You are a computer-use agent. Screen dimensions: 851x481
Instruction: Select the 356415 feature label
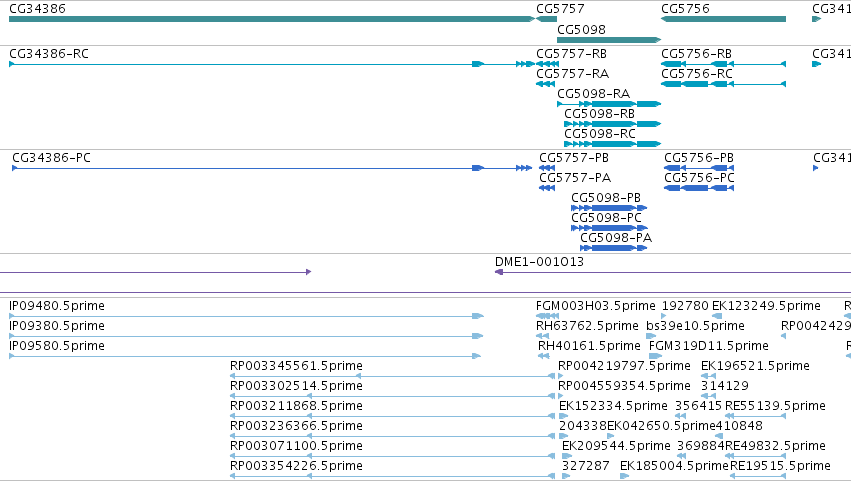[698, 407]
